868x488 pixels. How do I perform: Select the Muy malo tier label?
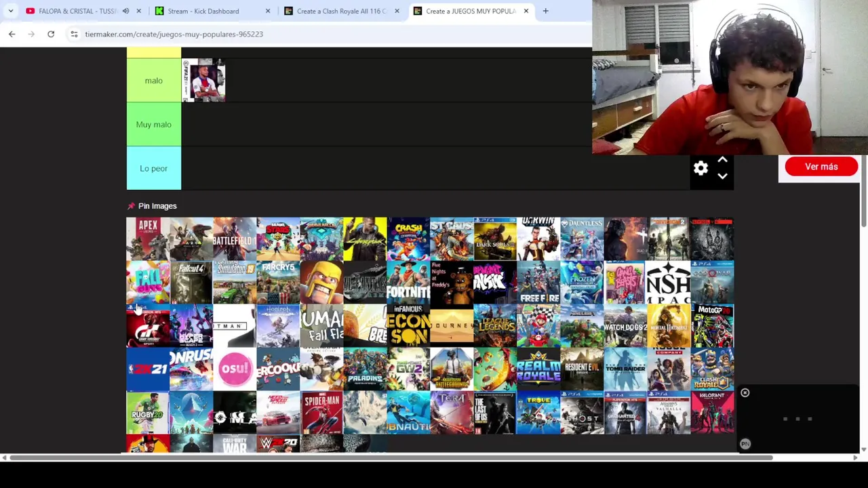154,125
